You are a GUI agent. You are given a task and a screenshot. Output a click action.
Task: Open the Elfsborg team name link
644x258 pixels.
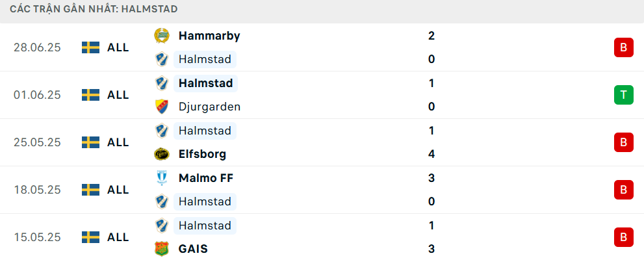point(203,155)
